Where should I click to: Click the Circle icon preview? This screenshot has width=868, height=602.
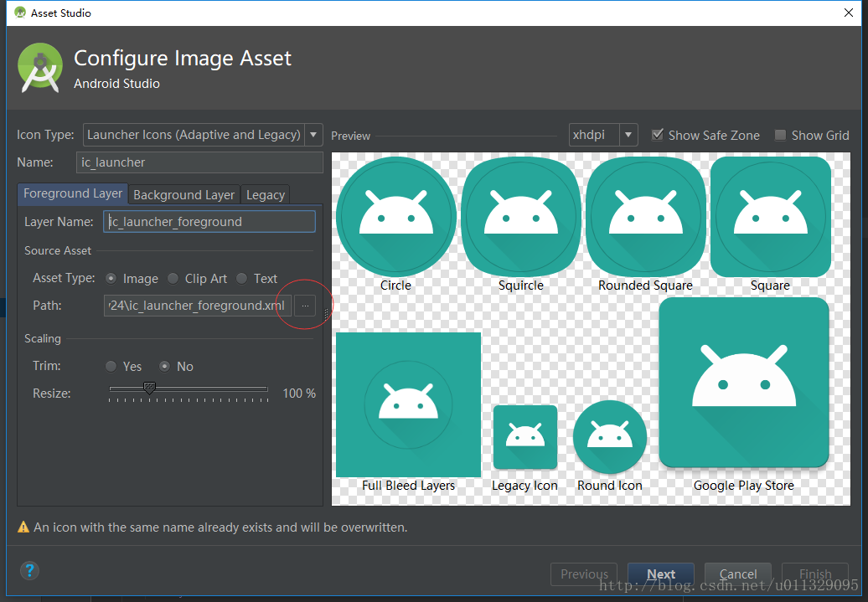[395, 217]
